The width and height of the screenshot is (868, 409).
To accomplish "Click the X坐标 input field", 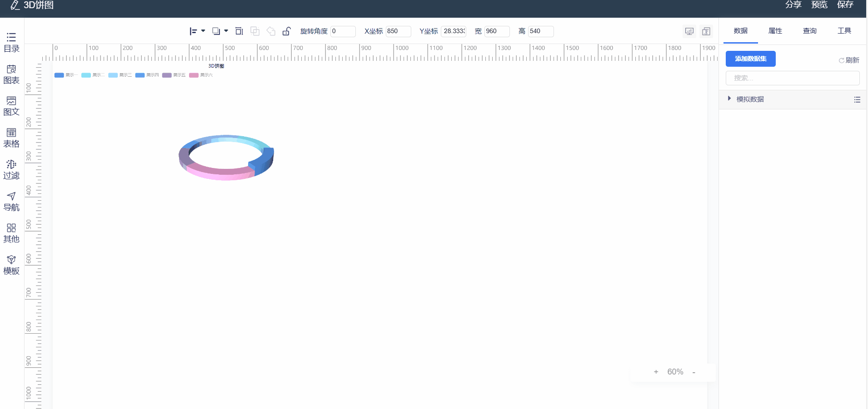I will pos(399,31).
